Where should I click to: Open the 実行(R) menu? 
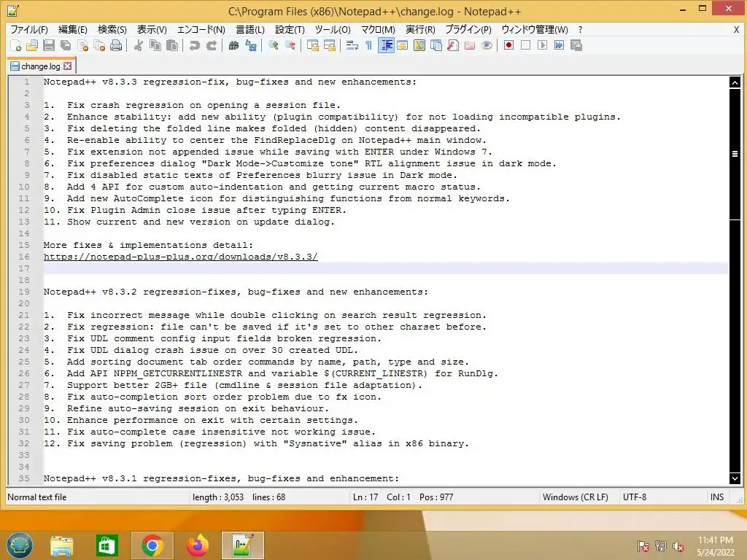pos(420,29)
